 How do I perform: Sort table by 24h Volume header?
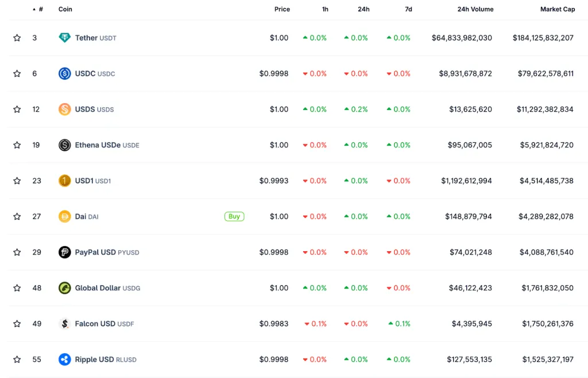coord(475,9)
